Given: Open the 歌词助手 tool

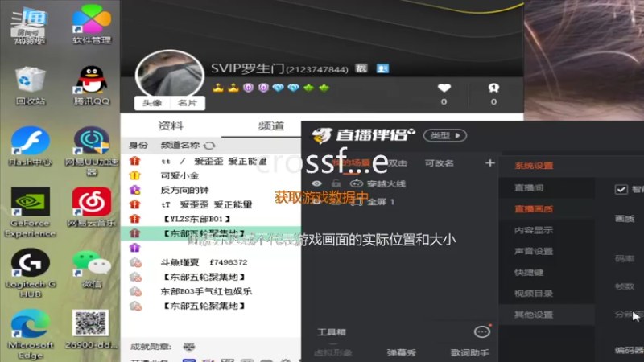Looking at the screenshot, I should click(x=469, y=352).
